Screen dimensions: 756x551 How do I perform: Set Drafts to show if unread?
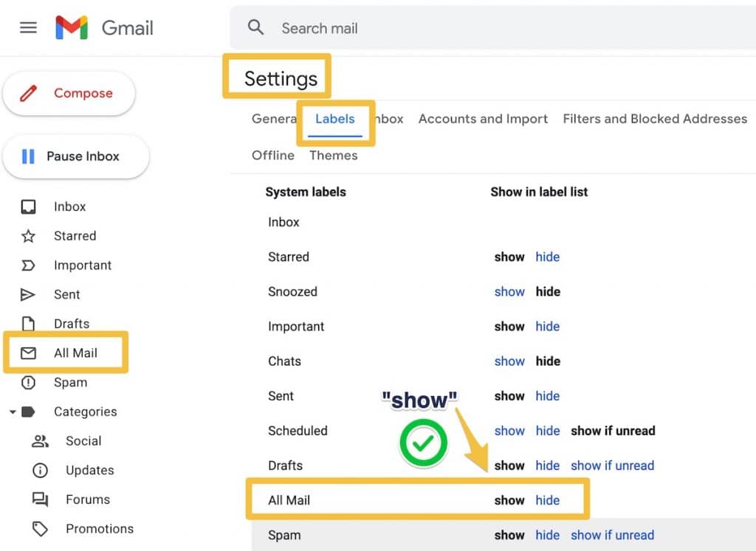613,465
